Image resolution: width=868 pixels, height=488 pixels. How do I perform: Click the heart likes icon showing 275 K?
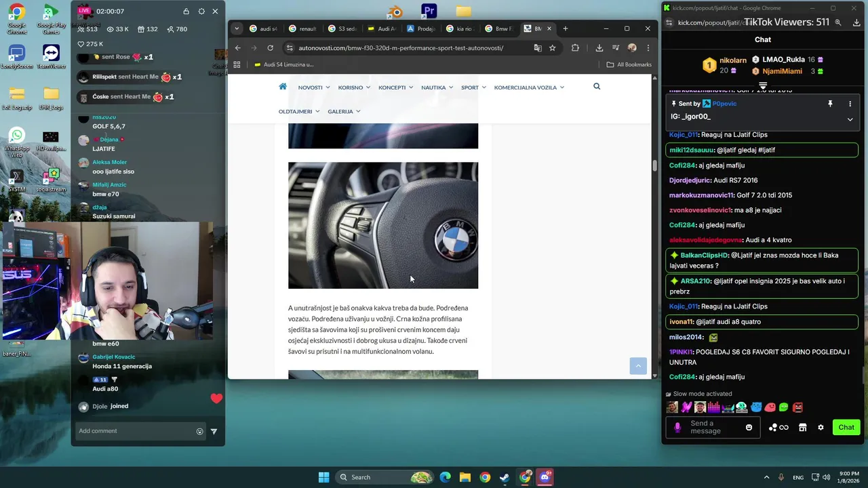81,44
